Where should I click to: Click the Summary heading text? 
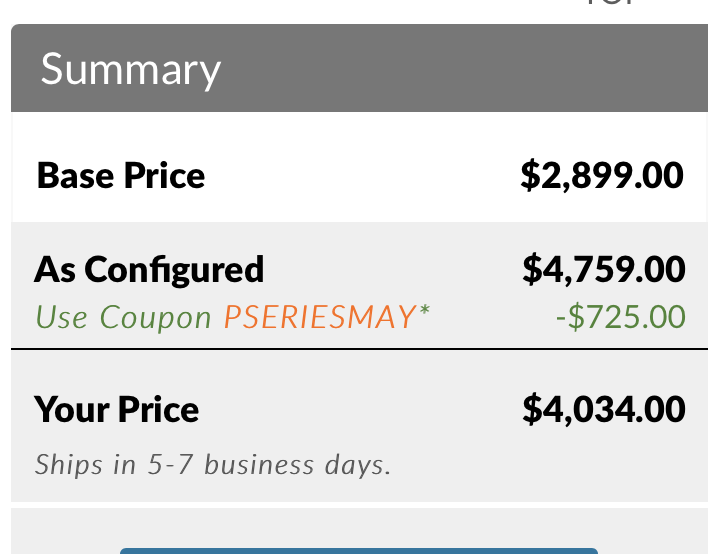point(131,70)
